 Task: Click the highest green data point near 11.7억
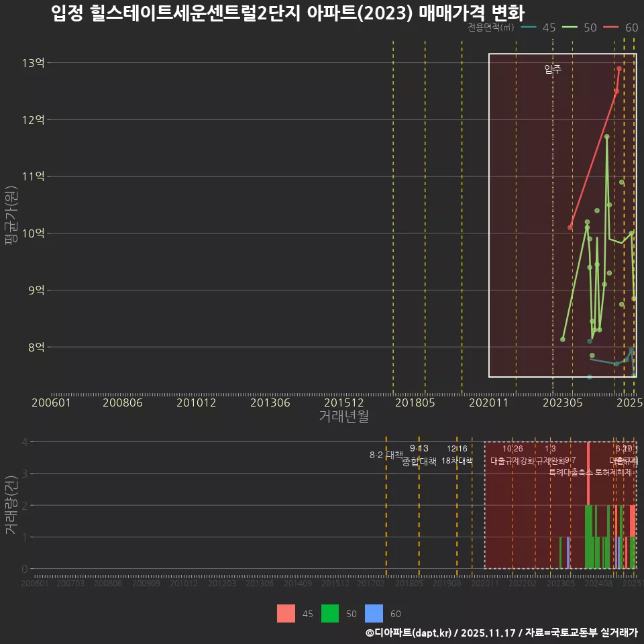pos(606,137)
